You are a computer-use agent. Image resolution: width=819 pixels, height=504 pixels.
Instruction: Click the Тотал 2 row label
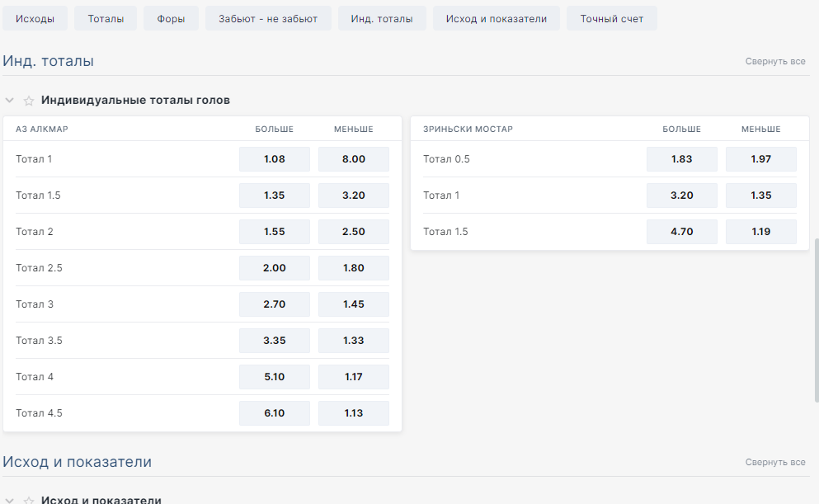(x=35, y=232)
